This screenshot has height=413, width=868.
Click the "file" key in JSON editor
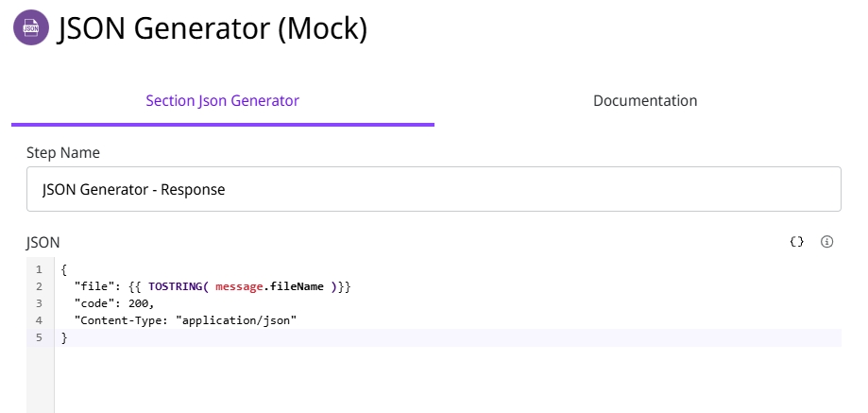click(x=93, y=286)
